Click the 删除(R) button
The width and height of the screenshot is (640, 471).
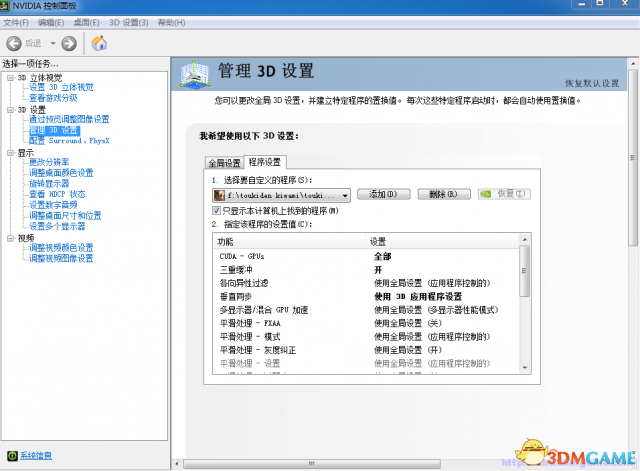click(x=444, y=194)
